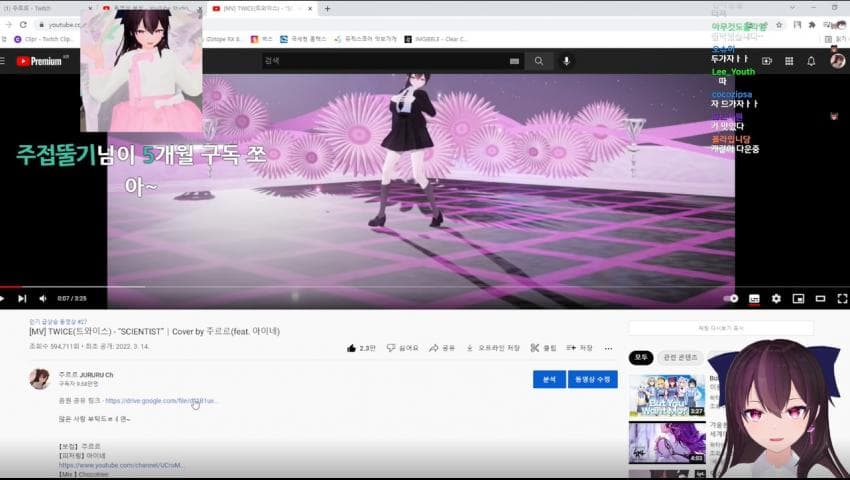Dislike the video with 싫어요

click(402, 348)
